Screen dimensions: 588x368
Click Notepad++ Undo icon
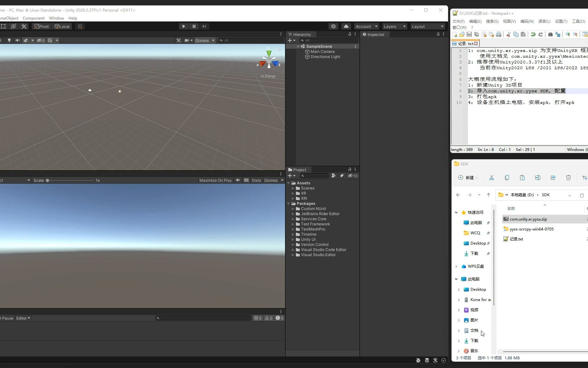pos(533,34)
